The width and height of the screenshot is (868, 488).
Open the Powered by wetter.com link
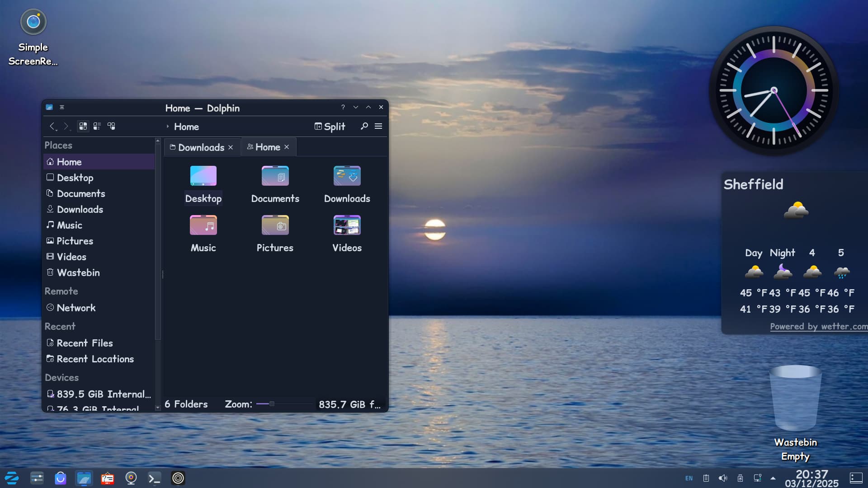818,326
